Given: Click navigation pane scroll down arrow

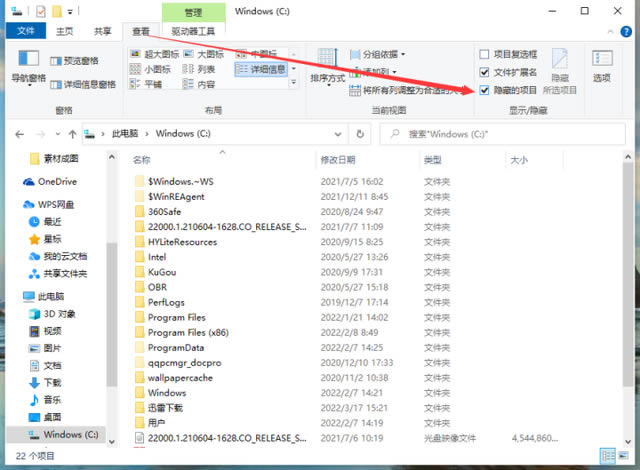Looking at the screenshot, I should coord(111,441).
